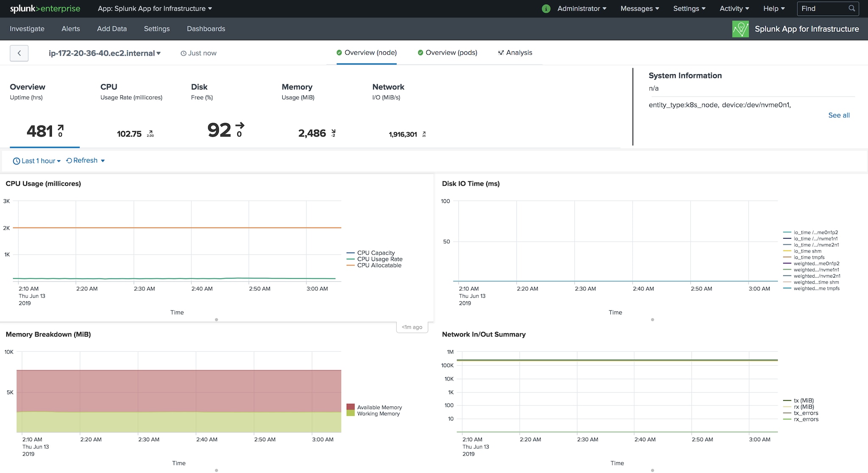Click the green info status icon
The height and width of the screenshot is (473, 868).
pos(546,8)
